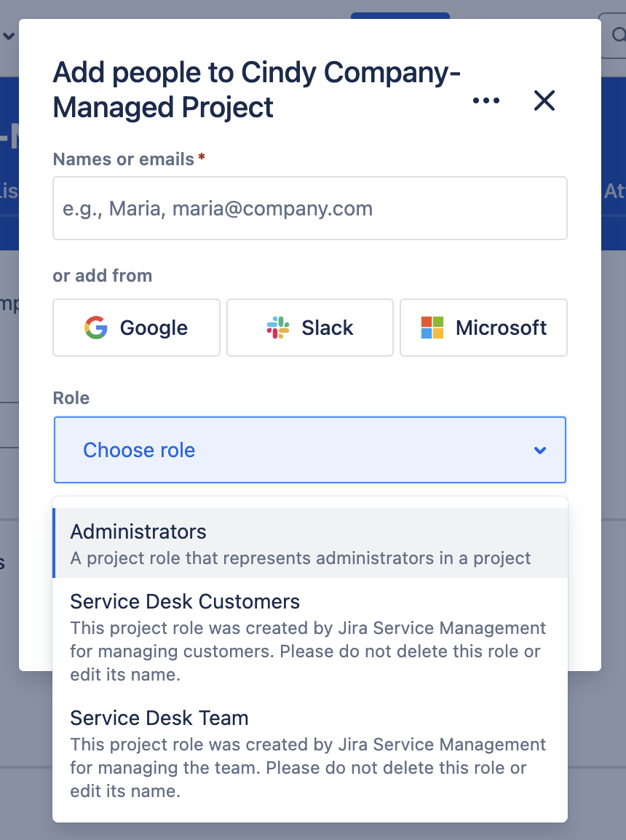The width and height of the screenshot is (626, 840).
Task: Click the Microsoft logo icon
Action: click(x=432, y=328)
